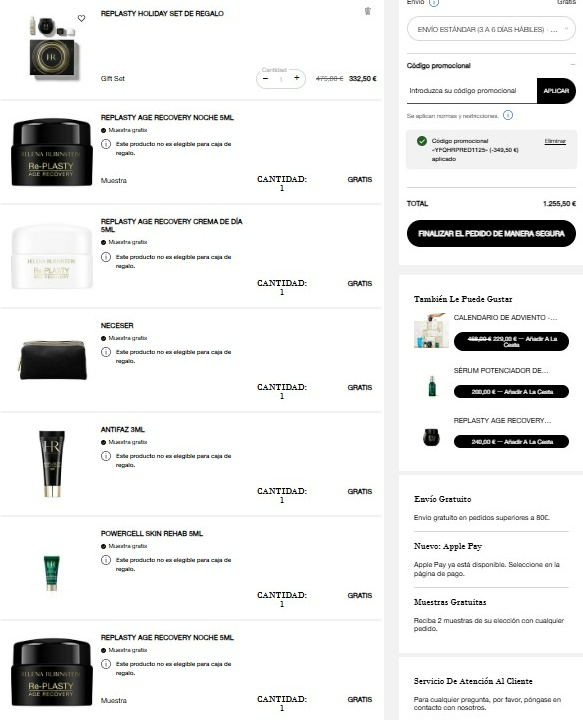The width and height of the screenshot is (583, 720).
Task: Open info icon beside normas y restricciones
Action: (508, 115)
